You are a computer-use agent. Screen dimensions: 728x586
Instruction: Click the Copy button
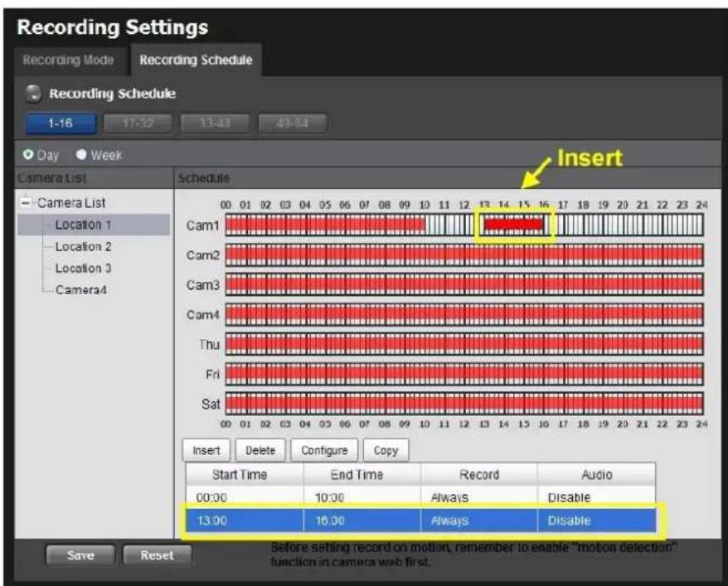(x=386, y=451)
